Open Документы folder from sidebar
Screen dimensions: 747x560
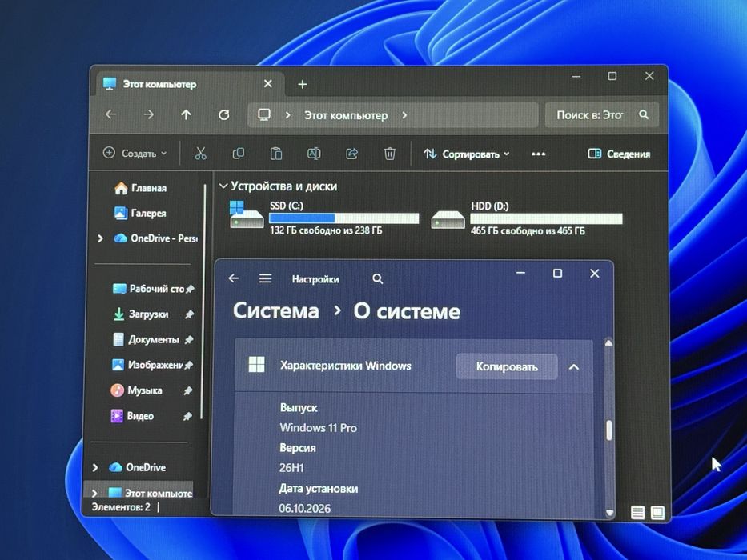pyautogui.click(x=146, y=339)
